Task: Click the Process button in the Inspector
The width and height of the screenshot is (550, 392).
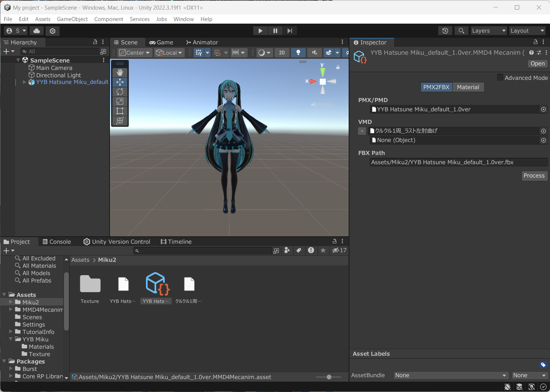Action: 534,176
